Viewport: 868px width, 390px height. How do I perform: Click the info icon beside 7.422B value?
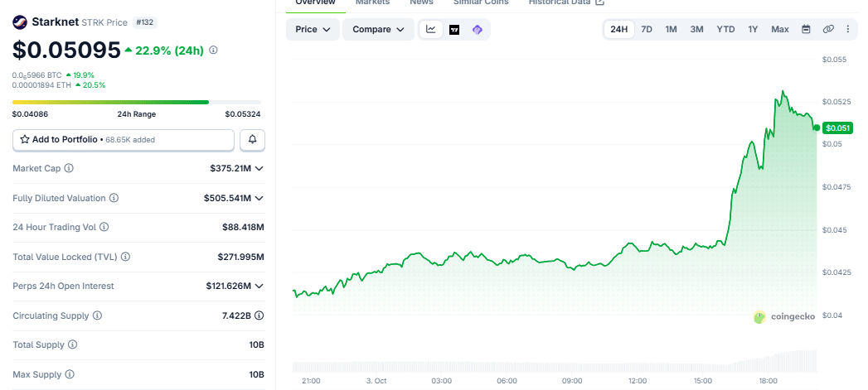click(259, 315)
